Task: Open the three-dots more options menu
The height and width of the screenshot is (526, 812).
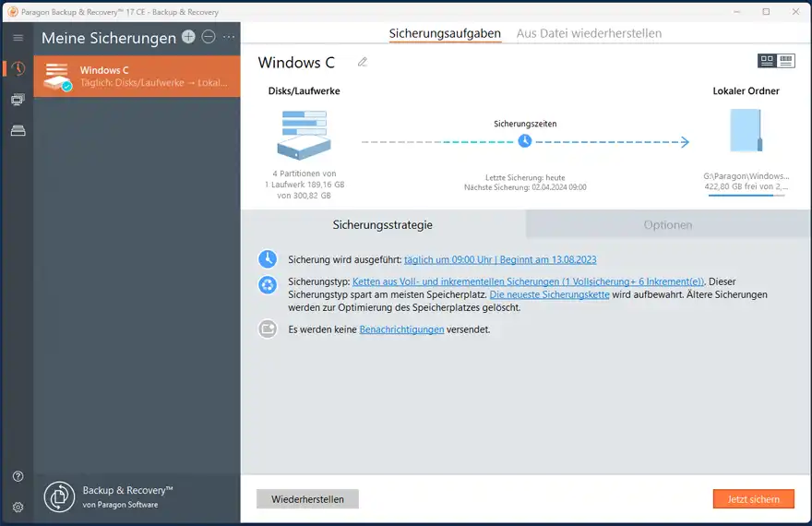Action: coord(229,37)
